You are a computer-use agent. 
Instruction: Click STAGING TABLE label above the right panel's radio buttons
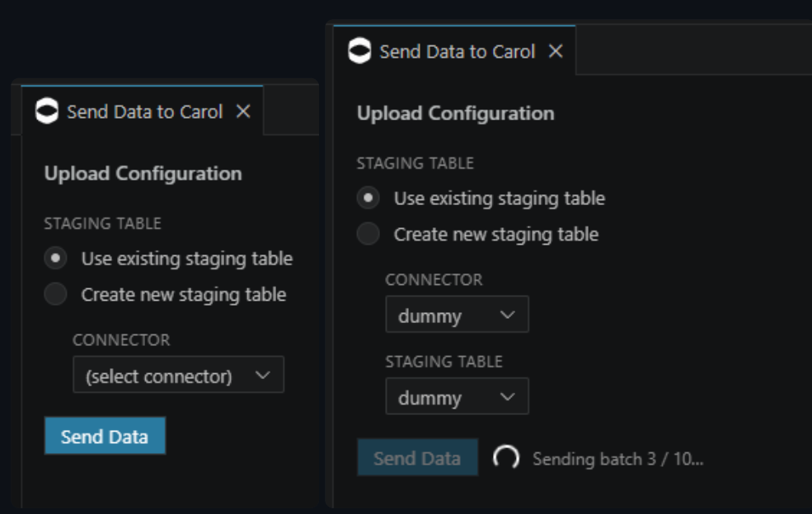(x=415, y=163)
